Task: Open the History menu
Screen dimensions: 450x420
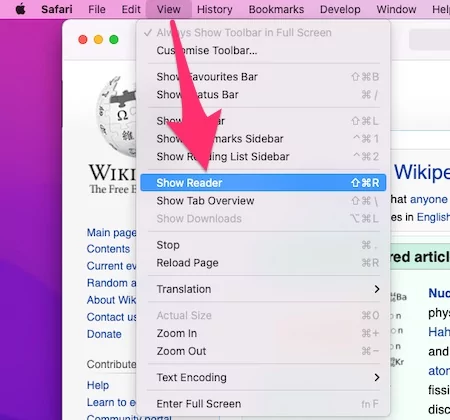Action: pyautogui.click(x=215, y=9)
